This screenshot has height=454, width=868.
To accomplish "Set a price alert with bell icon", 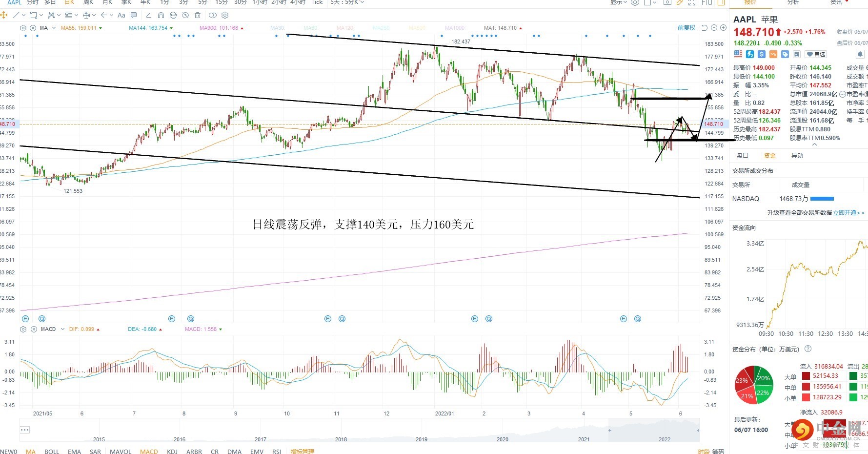I will pos(860,54).
